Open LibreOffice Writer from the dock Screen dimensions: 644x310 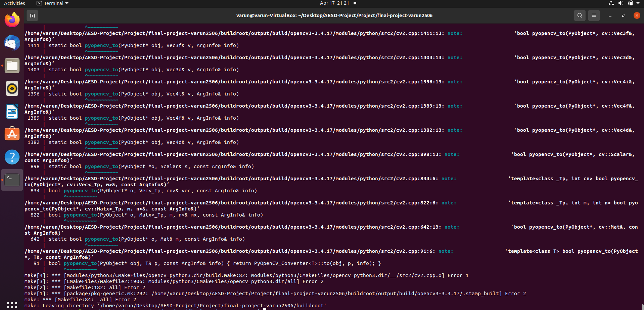tap(12, 111)
